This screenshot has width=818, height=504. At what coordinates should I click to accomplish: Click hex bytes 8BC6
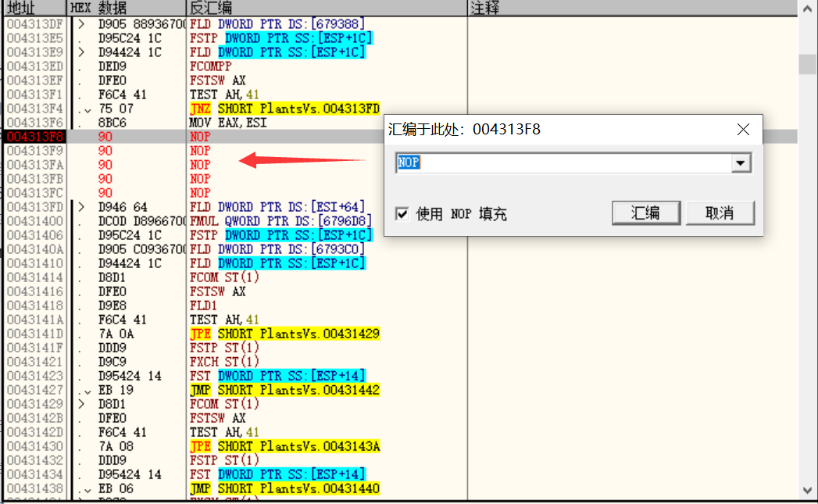pos(113,123)
